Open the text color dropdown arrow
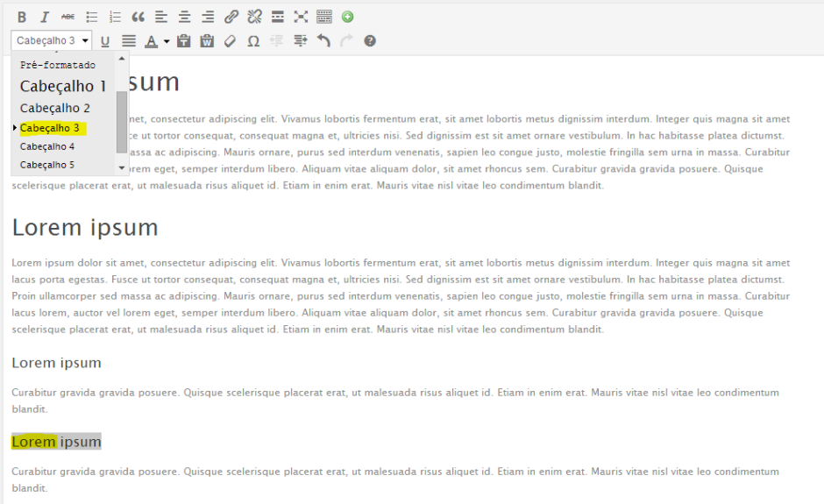This screenshot has width=824, height=504. [x=167, y=41]
